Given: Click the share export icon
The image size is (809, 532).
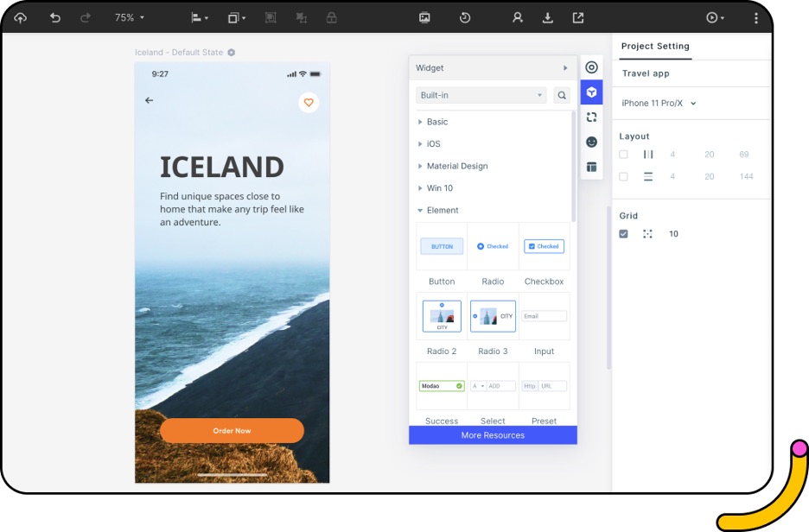Looking at the screenshot, I should 578,17.
